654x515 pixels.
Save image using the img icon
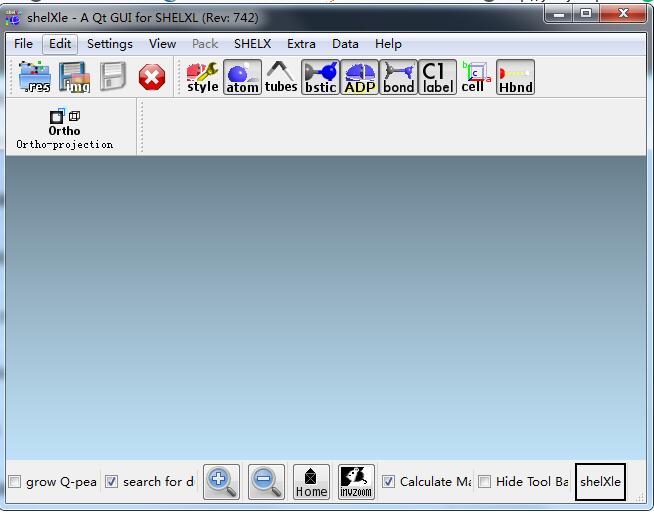coord(74,77)
